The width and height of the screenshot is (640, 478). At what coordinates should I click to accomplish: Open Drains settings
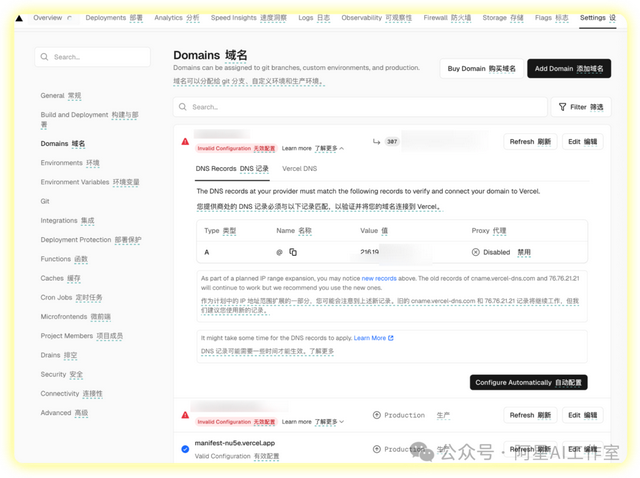59,355
